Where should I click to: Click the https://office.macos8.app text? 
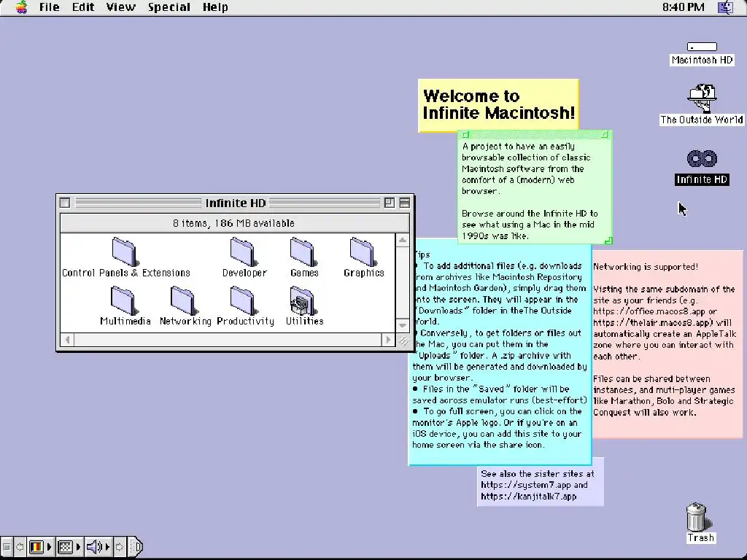pos(649,311)
